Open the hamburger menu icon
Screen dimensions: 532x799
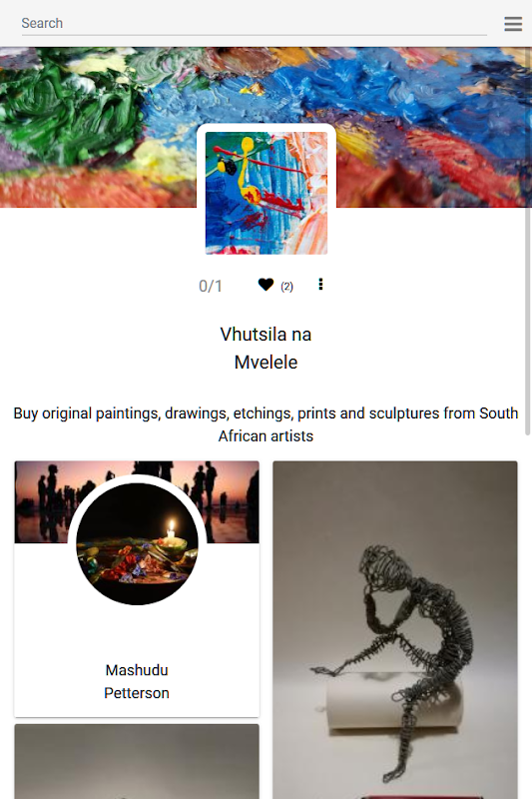point(513,23)
